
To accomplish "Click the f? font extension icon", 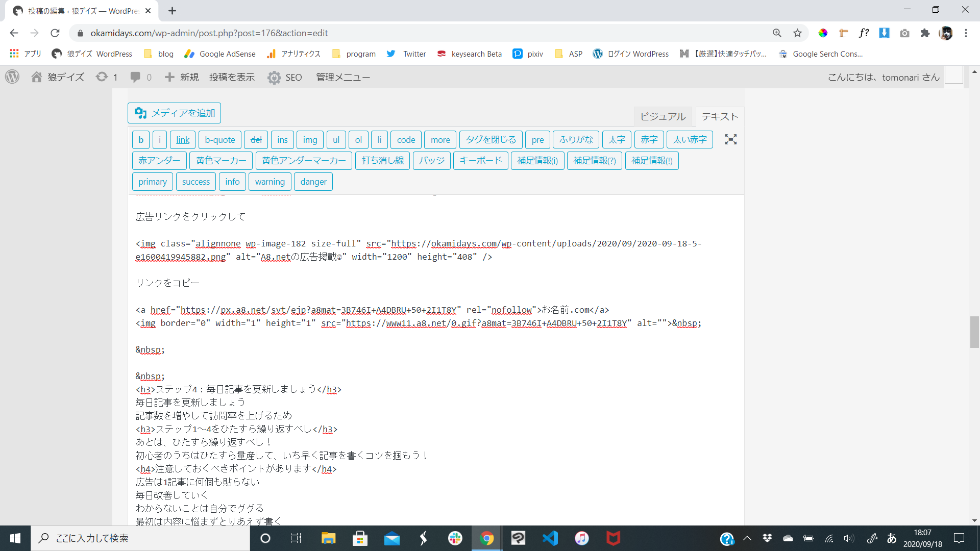I will [864, 33].
